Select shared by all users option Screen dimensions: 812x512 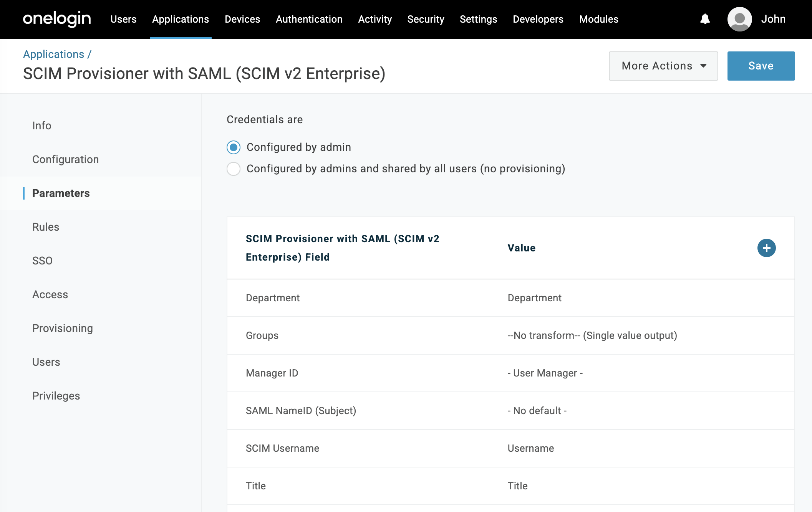(234, 169)
